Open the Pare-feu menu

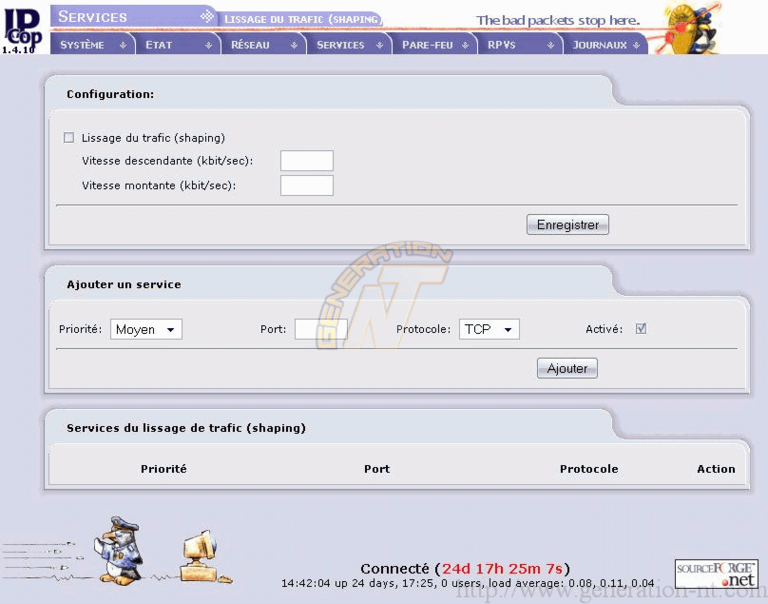click(x=434, y=45)
